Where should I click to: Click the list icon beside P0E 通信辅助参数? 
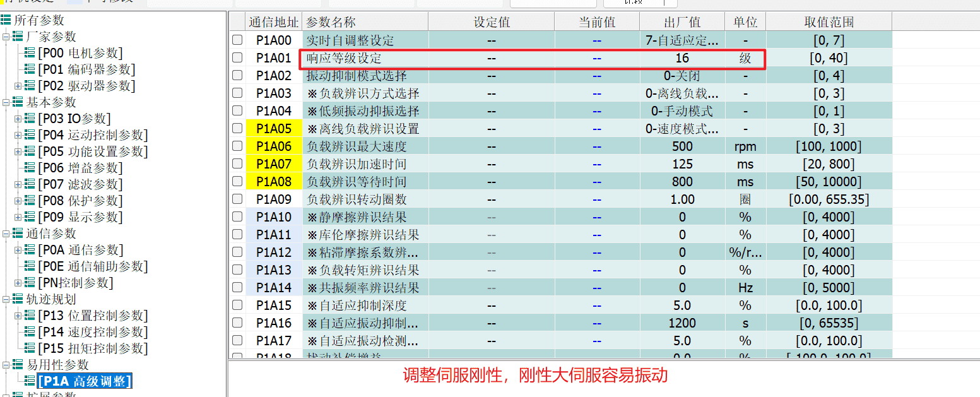(x=30, y=266)
